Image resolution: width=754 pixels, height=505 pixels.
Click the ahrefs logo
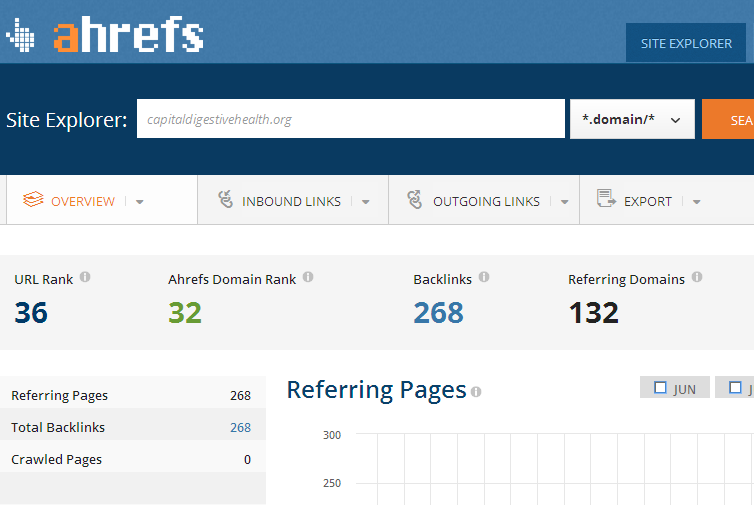(128, 34)
